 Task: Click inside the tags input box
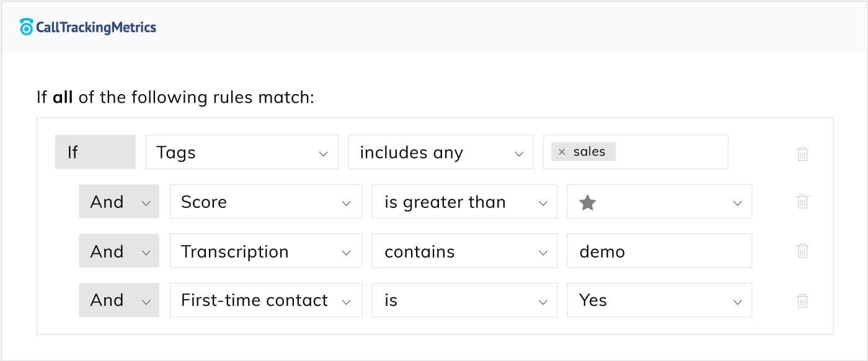pos(670,152)
